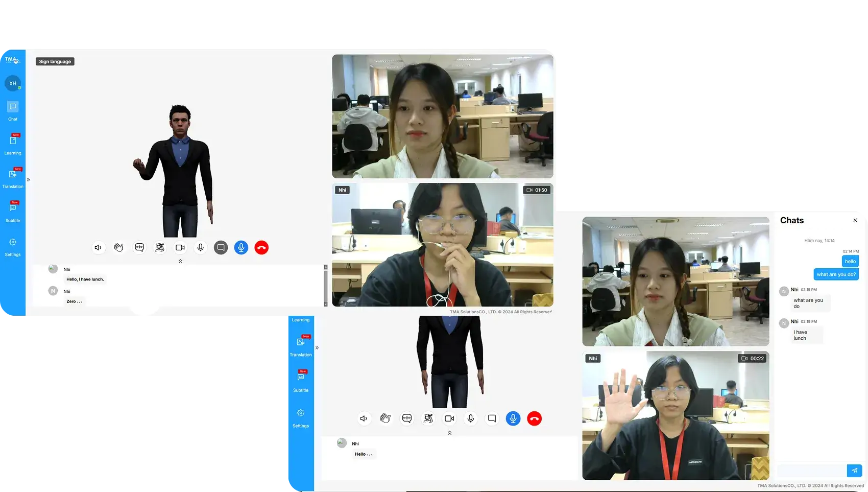
Task: End the call with the upper red hang-up button
Action: [x=261, y=248]
